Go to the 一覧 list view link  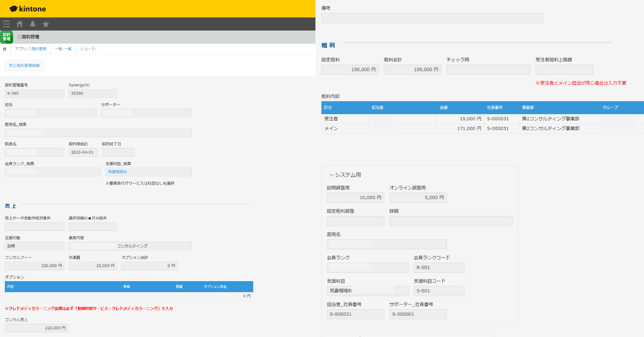(68, 49)
